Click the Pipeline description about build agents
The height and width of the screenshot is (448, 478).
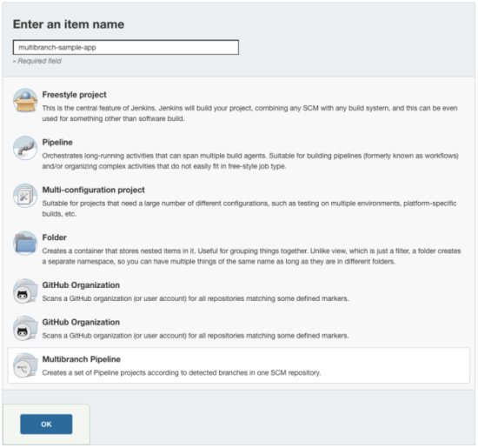(250, 161)
